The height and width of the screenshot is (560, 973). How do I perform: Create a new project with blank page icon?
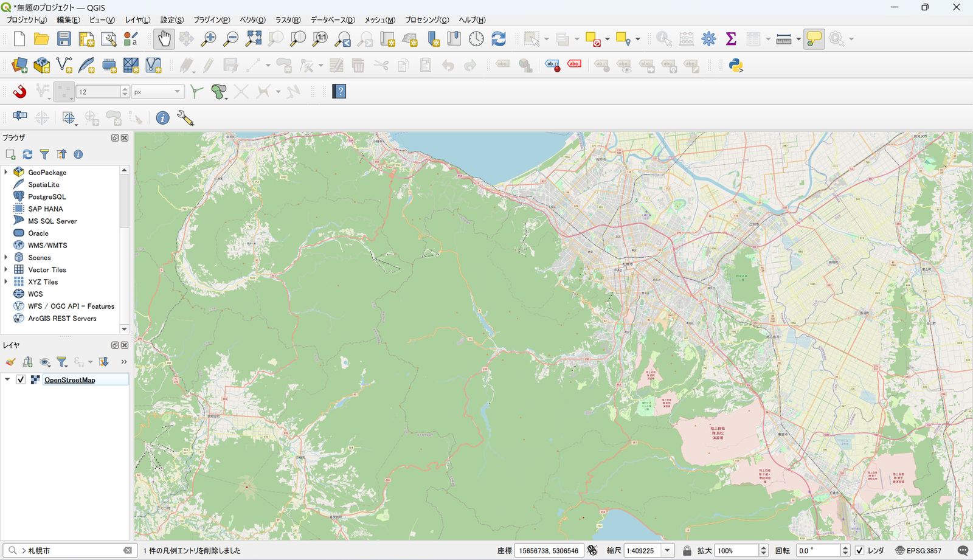pyautogui.click(x=19, y=39)
